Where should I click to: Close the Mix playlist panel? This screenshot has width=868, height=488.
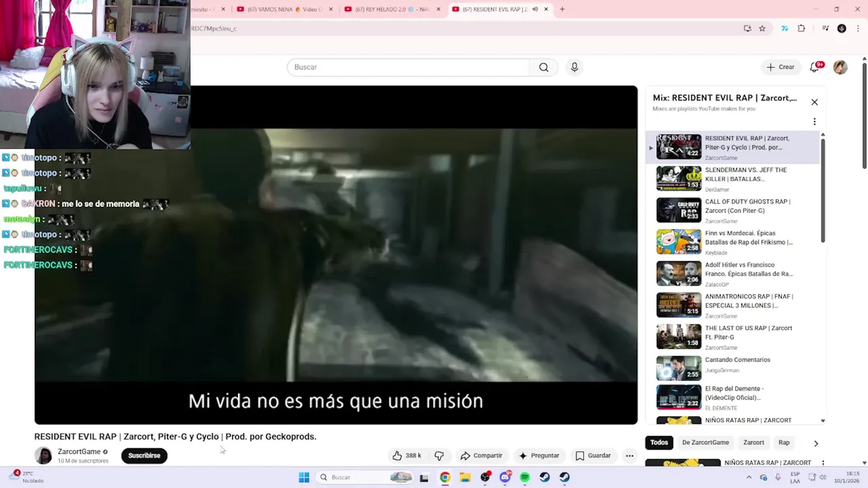[x=814, y=102]
